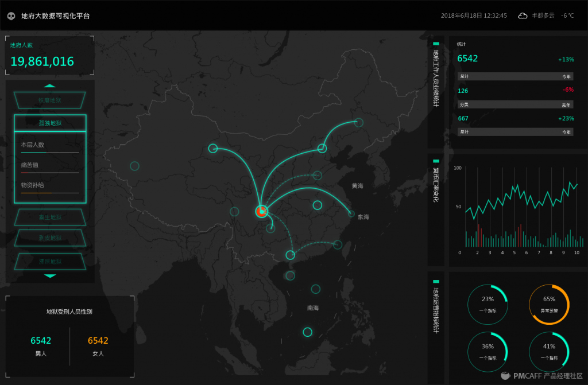This screenshot has width=588, height=385.
Task: Select the 畜生地狱 list item
Action: point(50,217)
